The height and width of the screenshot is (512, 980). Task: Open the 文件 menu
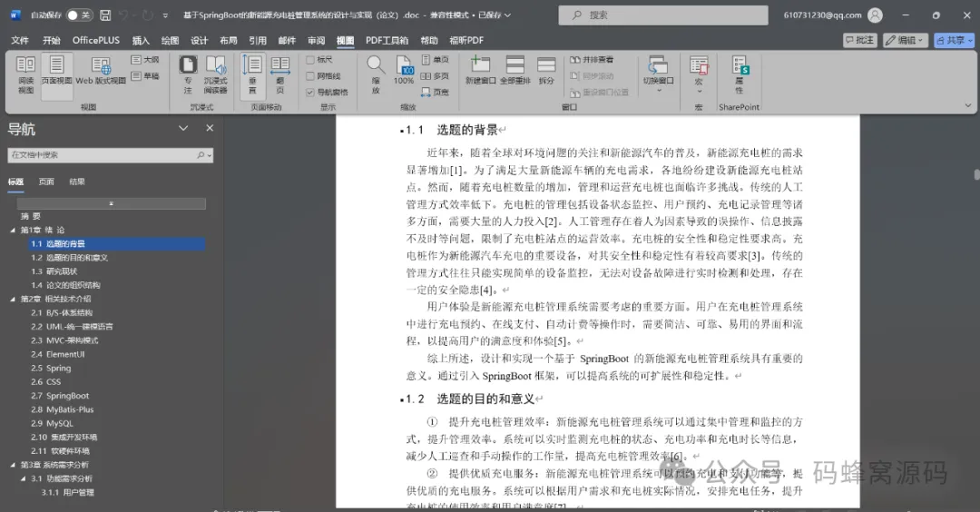click(20, 40)
